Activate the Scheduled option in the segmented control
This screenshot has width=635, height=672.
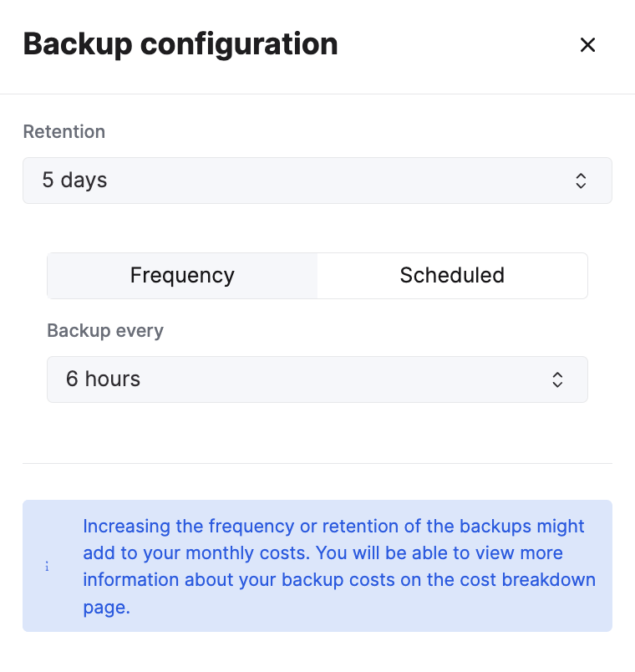coord(452,275)
